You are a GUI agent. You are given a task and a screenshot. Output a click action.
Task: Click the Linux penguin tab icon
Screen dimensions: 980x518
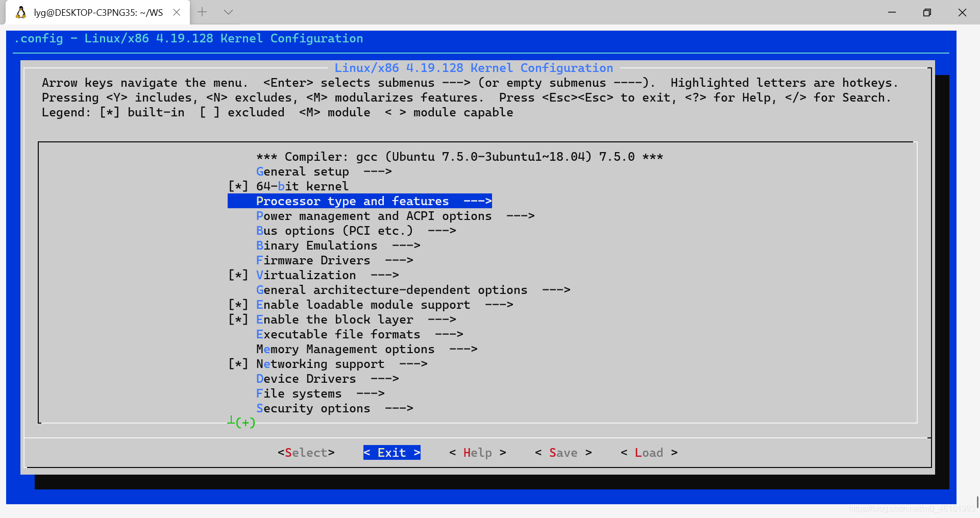point(21,12)
